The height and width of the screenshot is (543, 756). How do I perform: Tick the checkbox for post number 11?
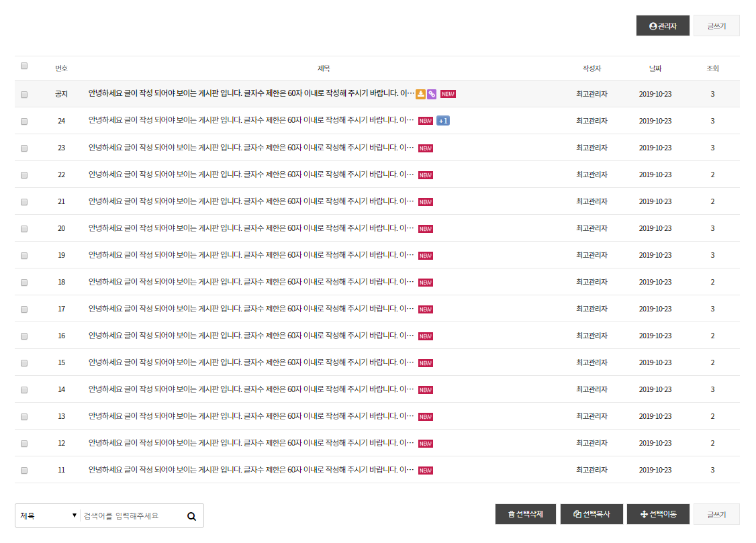tap(24, 471)
